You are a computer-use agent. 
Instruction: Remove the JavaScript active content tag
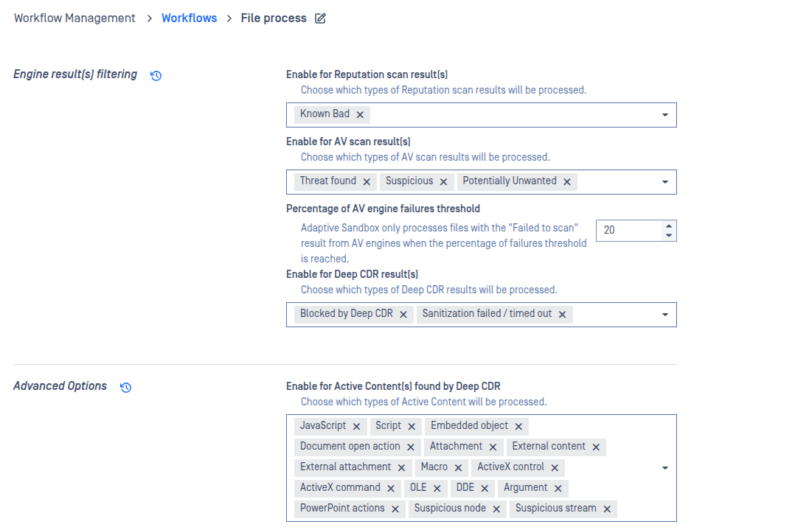click(356, 427)
